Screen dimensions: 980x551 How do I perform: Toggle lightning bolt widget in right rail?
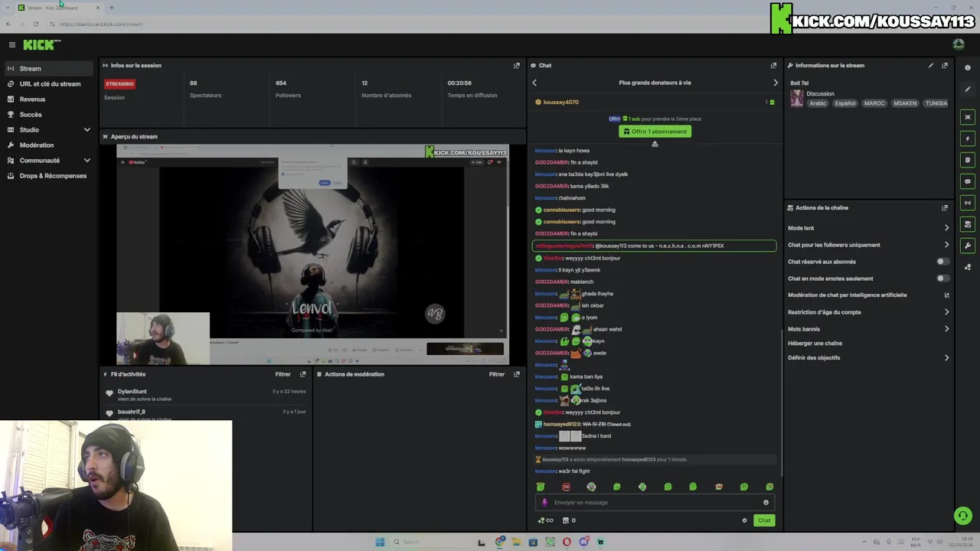(968, 139)
